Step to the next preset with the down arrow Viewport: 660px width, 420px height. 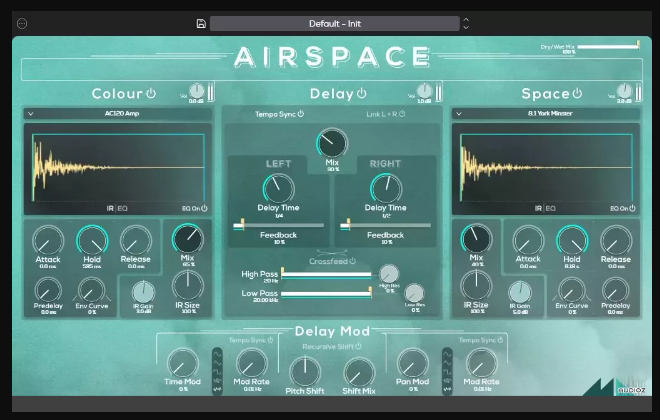pyautogui.click(x=466, y=27)
